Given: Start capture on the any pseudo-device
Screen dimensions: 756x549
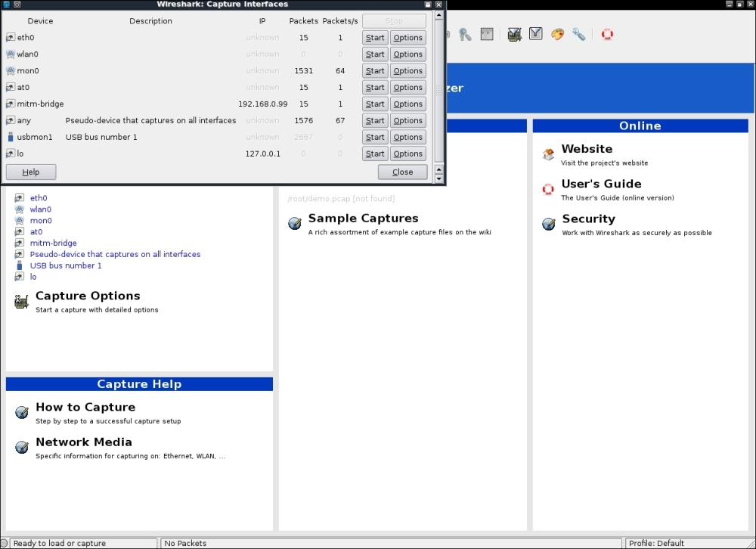Looking at the screenshot, I should point(375,120).
